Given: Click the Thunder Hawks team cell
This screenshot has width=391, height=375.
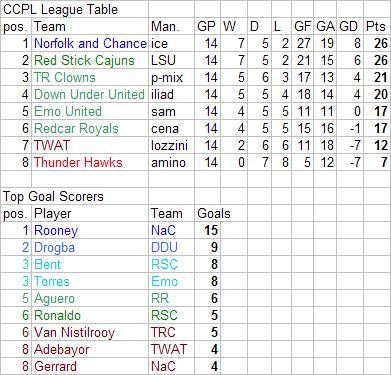Looking at the screenshot, I should click(90, 162).
